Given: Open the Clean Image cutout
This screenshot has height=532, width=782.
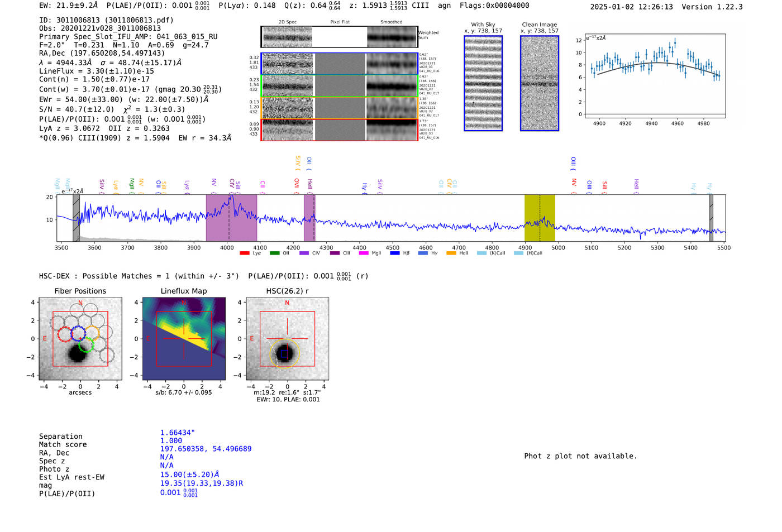Looking at the screenshot, I should coord(540,83).
